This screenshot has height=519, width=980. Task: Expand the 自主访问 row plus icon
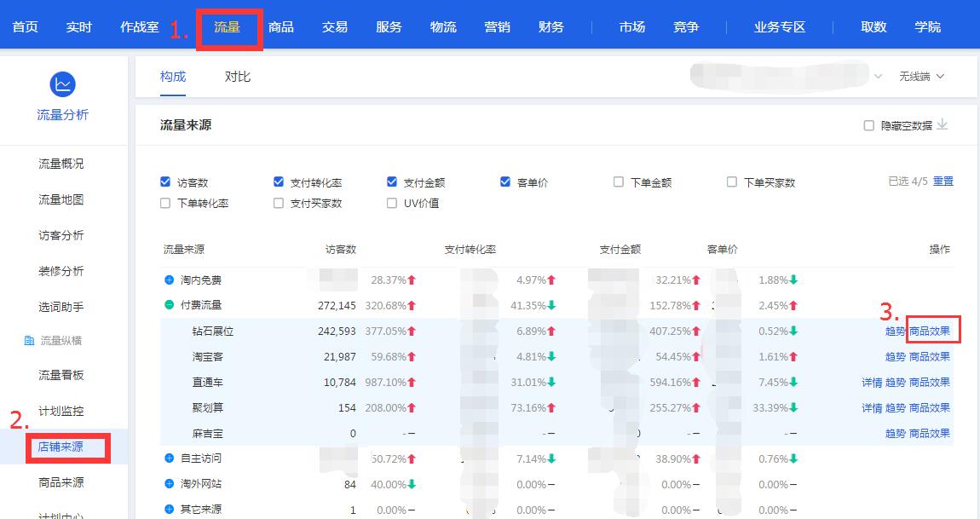(169, 458)
